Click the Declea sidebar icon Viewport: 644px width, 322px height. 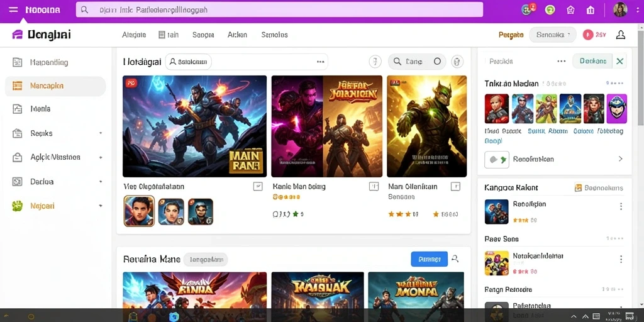tap(17, 182)
